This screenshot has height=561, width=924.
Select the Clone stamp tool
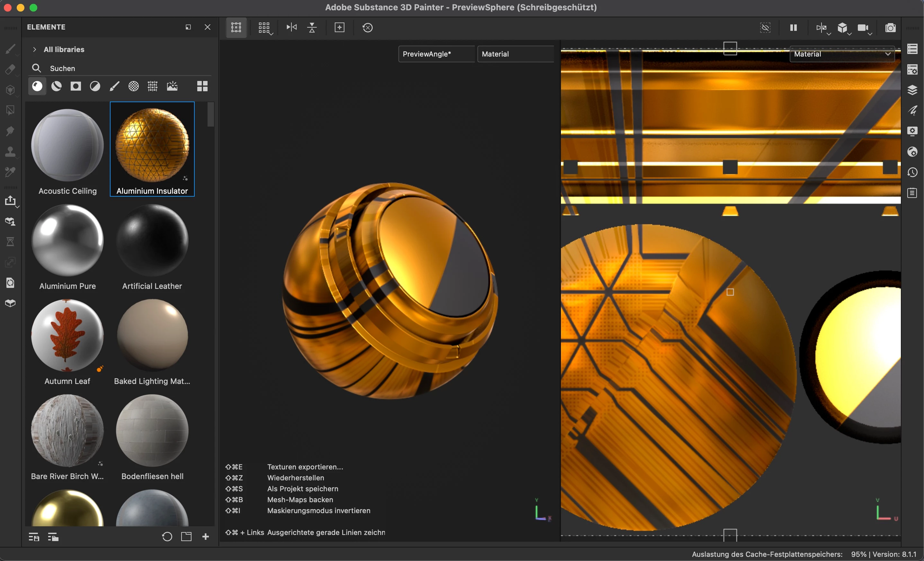coord(11,152)
